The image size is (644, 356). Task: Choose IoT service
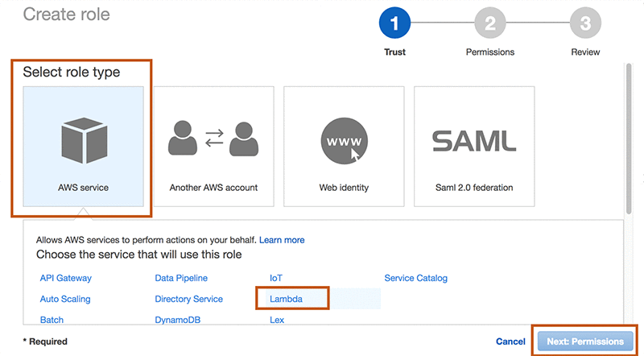pyautogui.click(x=276, y=278)
